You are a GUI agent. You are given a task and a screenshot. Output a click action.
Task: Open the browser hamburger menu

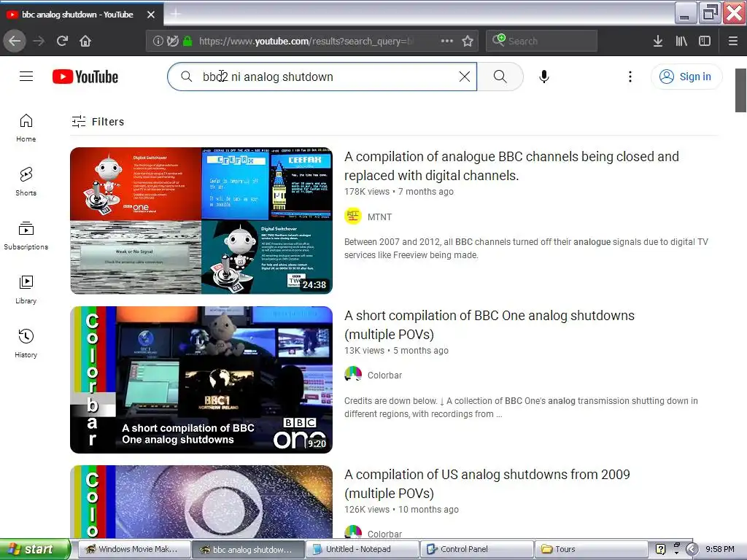point(732,41)
